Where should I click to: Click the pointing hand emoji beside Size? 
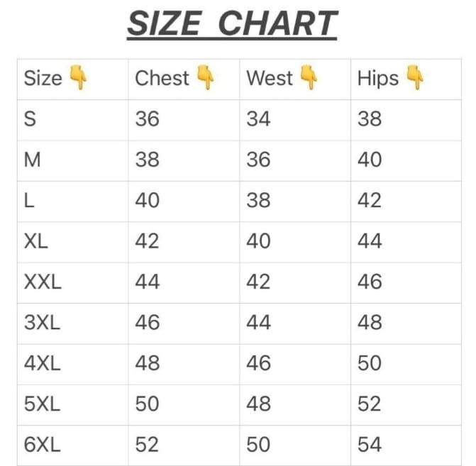[x=78, y=77]
